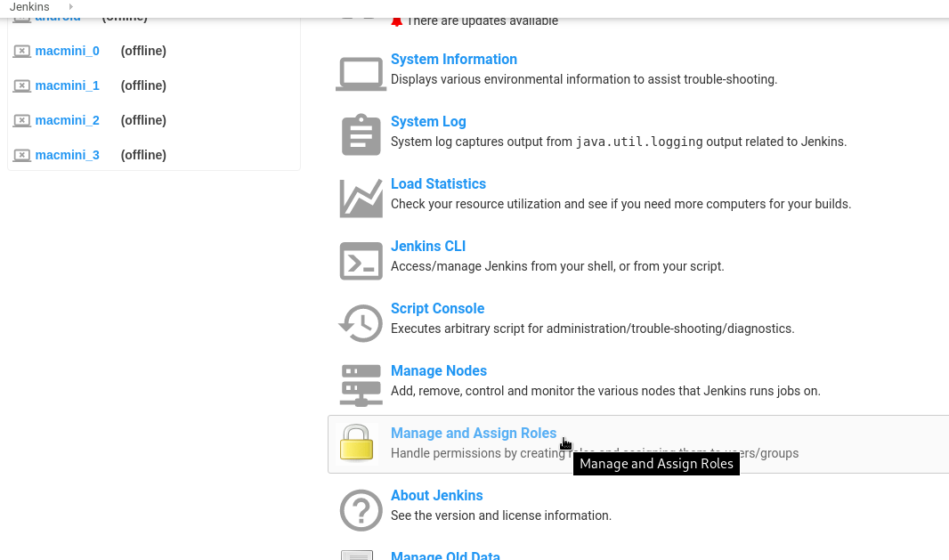Click the System Information description text

click(584, 79)
